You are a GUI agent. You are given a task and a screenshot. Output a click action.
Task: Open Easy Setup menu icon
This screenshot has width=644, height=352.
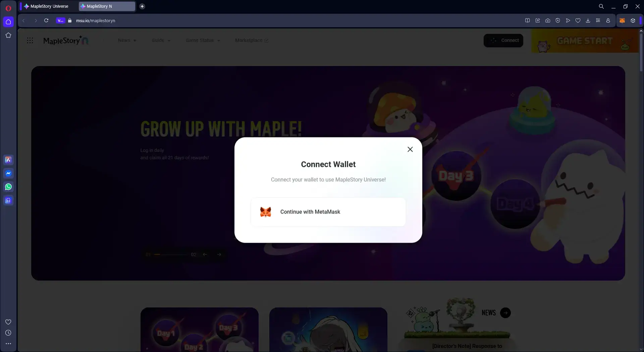598,20
